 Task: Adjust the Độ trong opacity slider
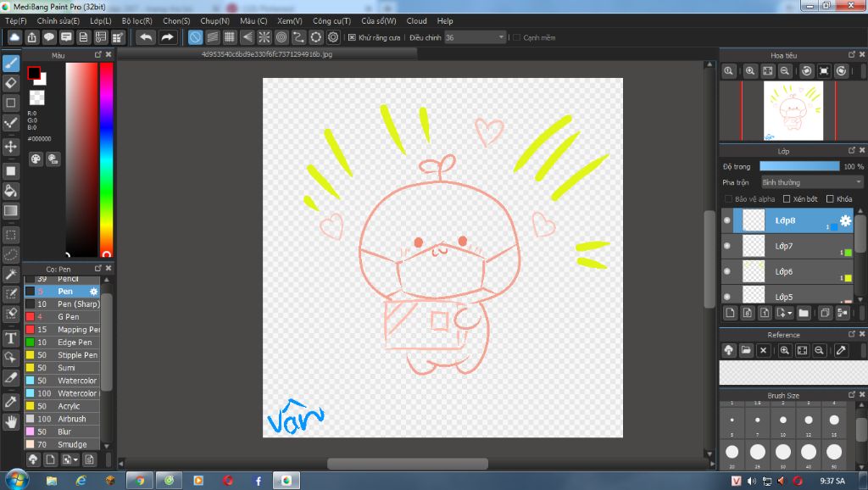coord(799,166)
